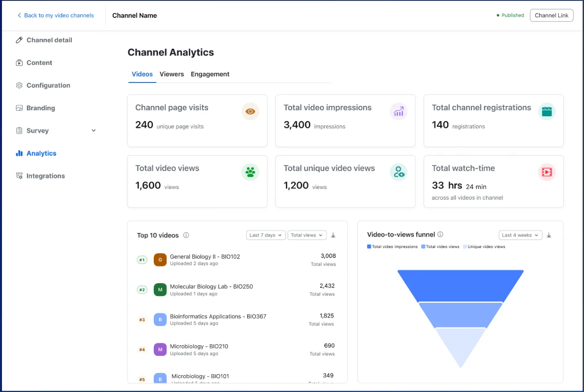
Task: Switch to the Viewers tab
Action: pos(172,74)
